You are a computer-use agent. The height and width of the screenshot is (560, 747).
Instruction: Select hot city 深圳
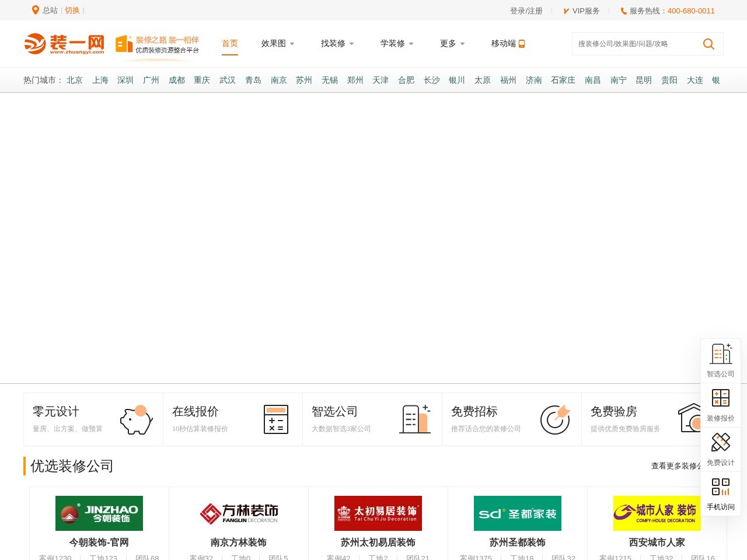pos(125,80)
